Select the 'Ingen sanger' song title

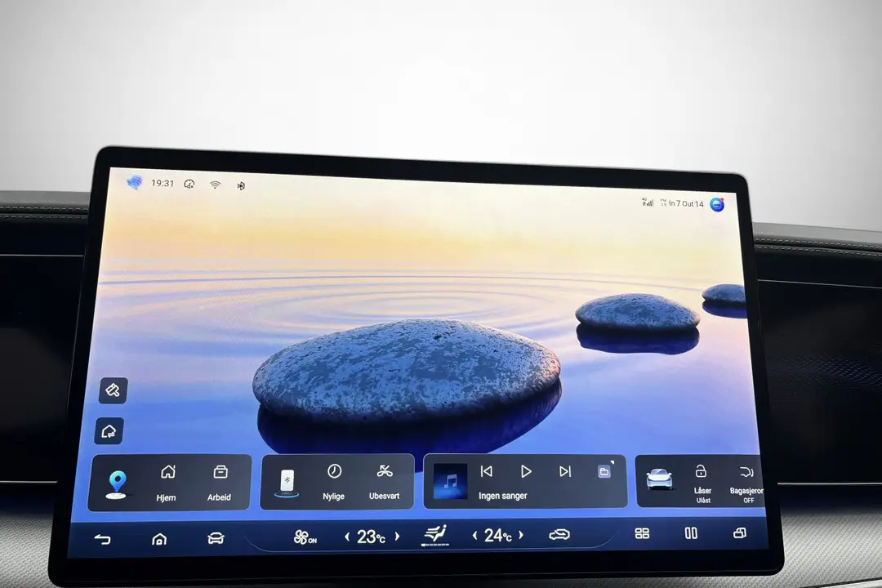click(503, 496)
